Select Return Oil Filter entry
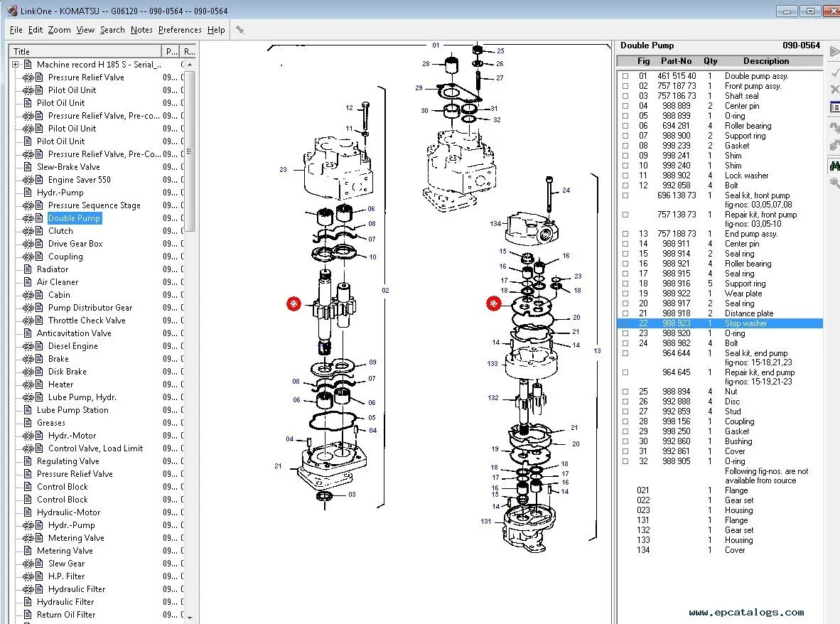Image resolution: width=840 pixels, height=624 pixels. click(66, 615)
